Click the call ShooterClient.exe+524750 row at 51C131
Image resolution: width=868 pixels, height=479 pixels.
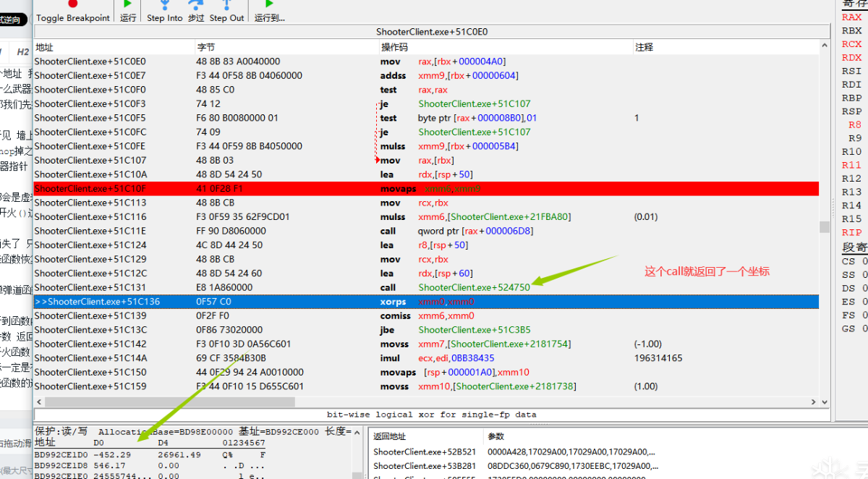tap(426, 287)
